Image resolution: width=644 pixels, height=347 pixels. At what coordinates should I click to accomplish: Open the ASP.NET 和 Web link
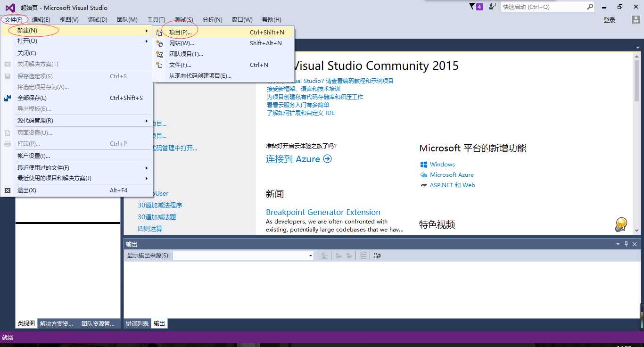pos(453,185)
